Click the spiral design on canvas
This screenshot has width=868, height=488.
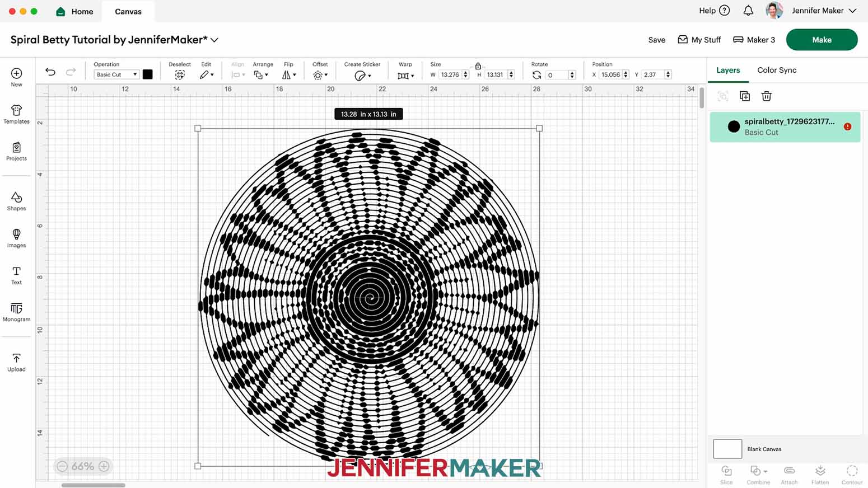[x=369, y=297]
